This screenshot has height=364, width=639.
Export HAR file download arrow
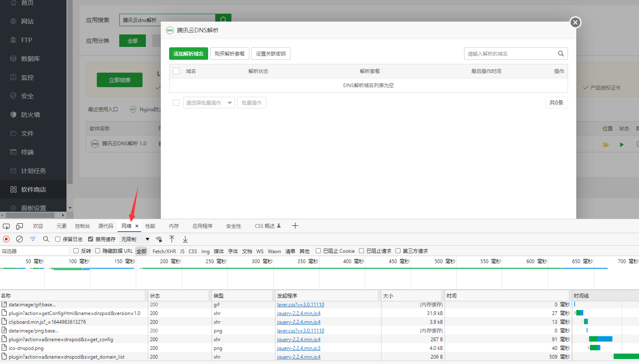(185, 239)
